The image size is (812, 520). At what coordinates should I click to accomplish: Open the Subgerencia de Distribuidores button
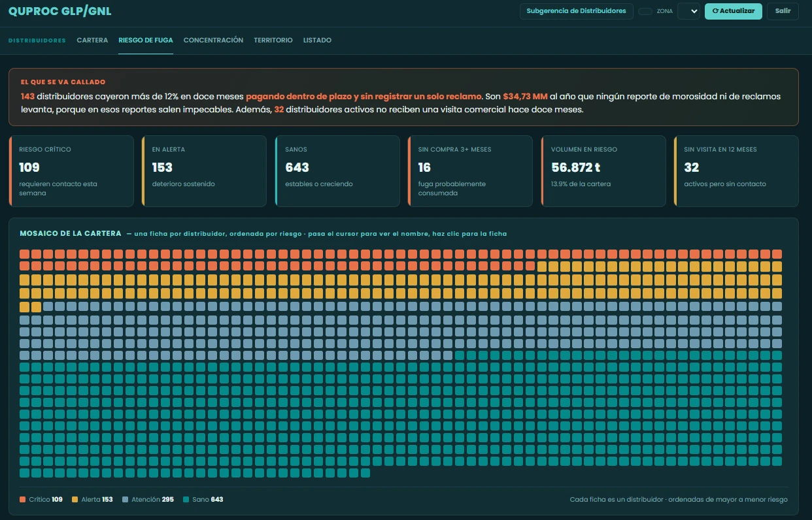click(x=577, y=11)
